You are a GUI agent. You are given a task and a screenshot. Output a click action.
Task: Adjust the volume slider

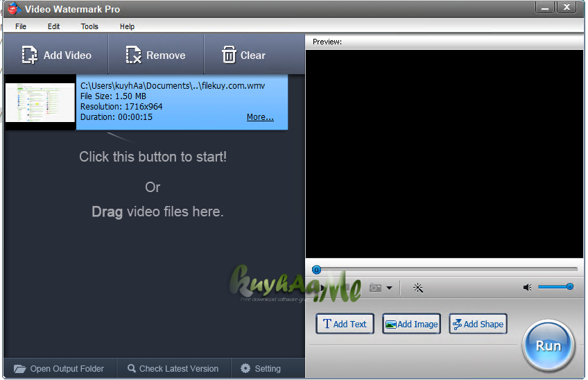(x=555, y=287)
